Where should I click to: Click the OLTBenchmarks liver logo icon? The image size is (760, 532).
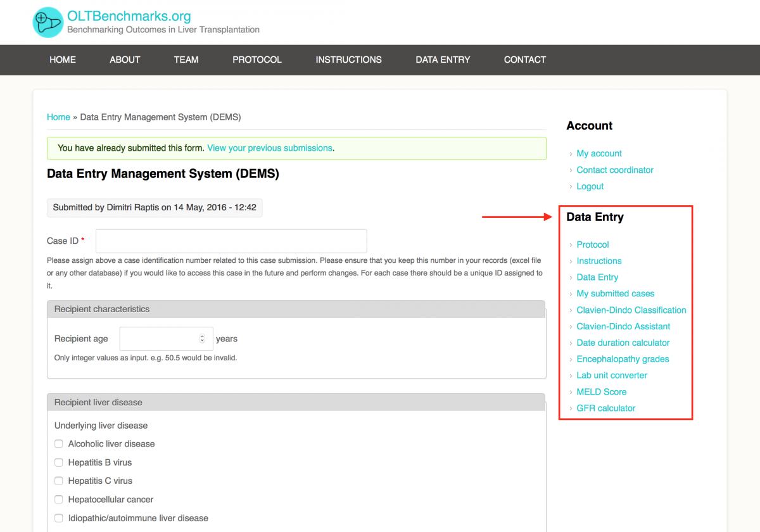pos(48,22)
